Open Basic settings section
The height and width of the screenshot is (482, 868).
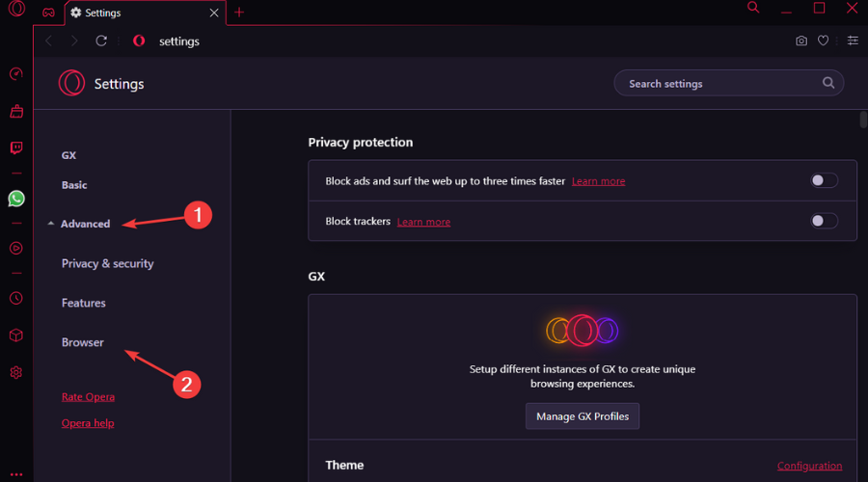[x=74, y=185]
